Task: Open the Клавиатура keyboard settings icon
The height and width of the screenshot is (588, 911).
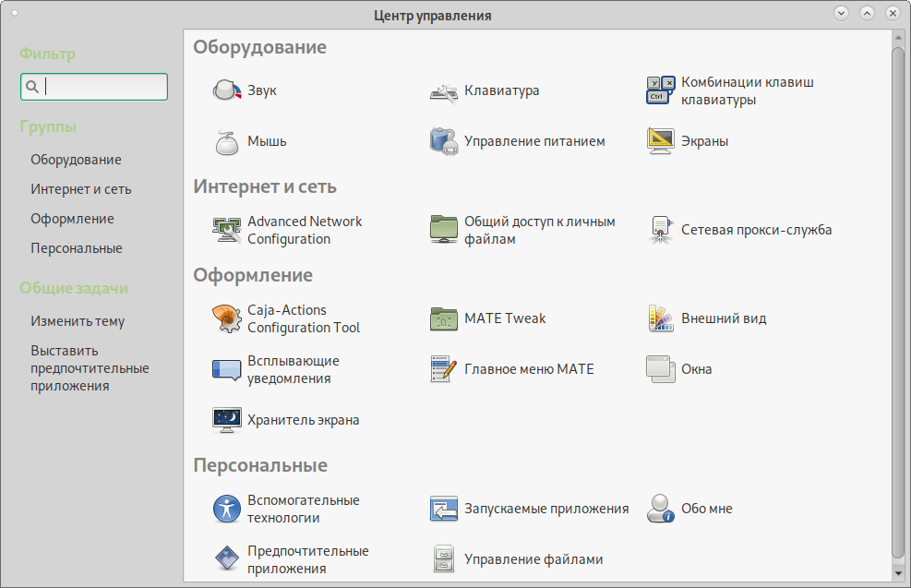Action: [x=444, y=90]
